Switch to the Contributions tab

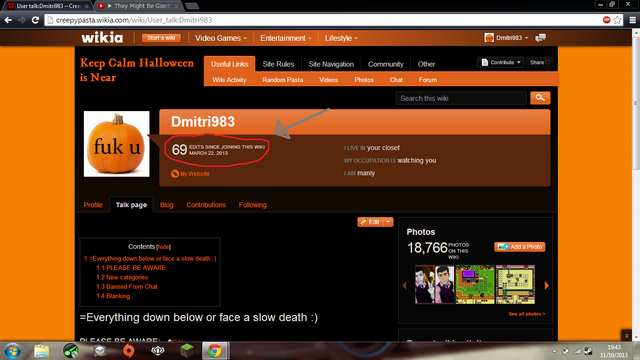tap(206, 205)
